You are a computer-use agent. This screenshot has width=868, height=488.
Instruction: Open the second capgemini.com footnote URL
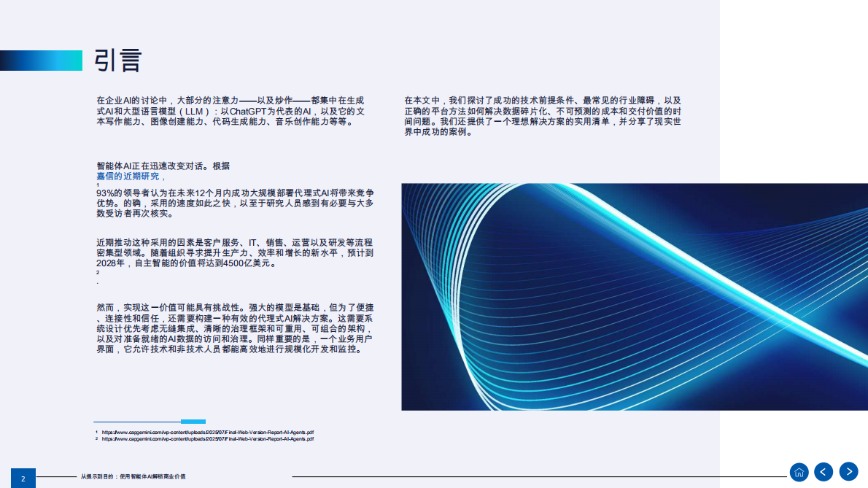click(x=207, y=439)
